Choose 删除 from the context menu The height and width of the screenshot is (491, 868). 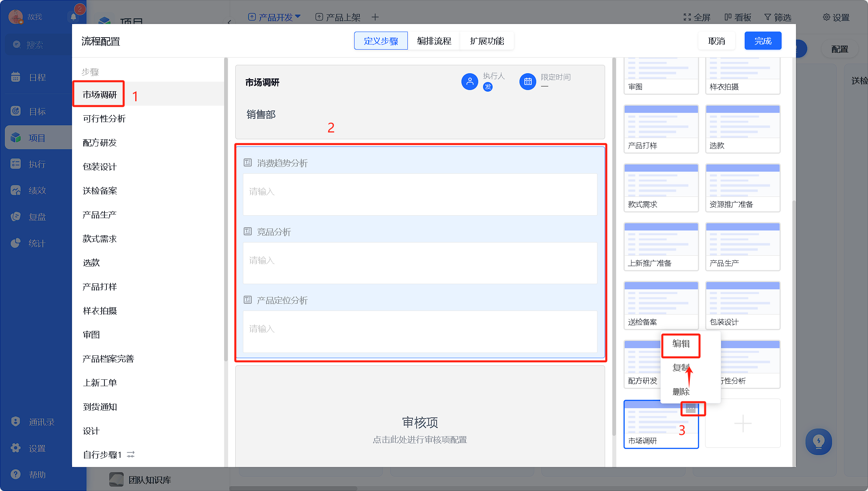pos(681,392)
